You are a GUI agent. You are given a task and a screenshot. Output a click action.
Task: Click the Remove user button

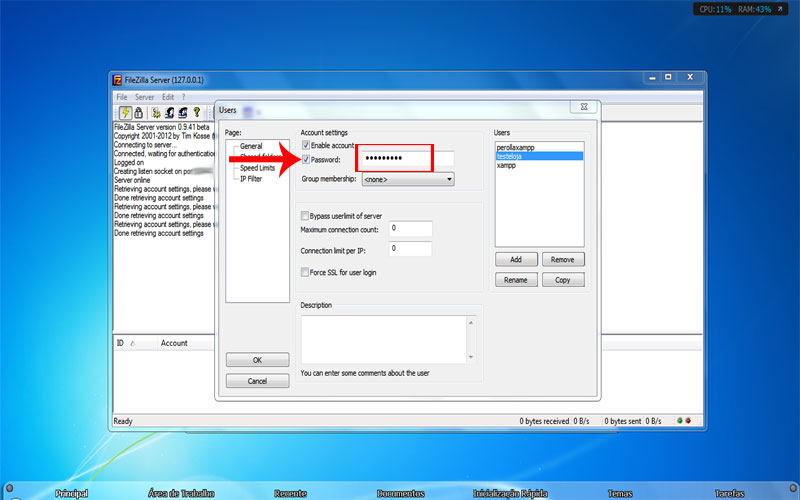point(563,260)
